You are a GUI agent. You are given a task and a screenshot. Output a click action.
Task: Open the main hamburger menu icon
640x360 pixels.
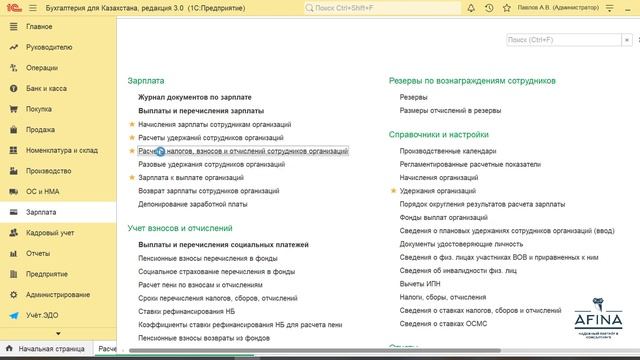(33, 8)
